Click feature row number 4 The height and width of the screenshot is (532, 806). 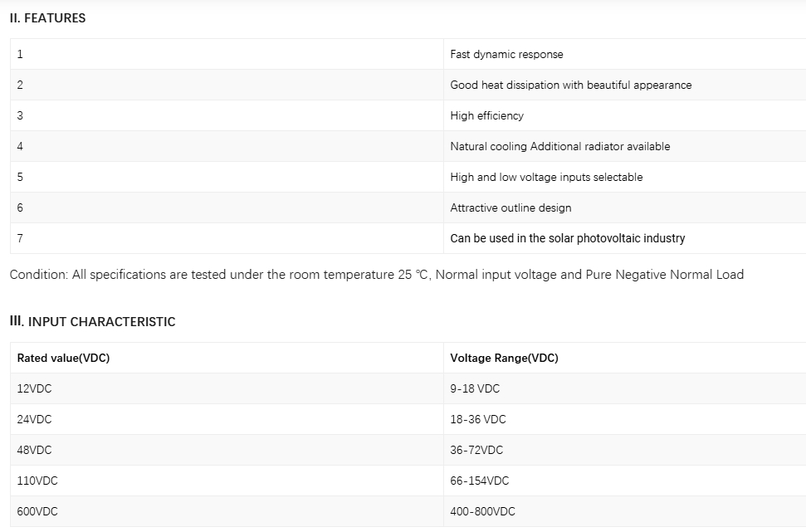[227, 147]
